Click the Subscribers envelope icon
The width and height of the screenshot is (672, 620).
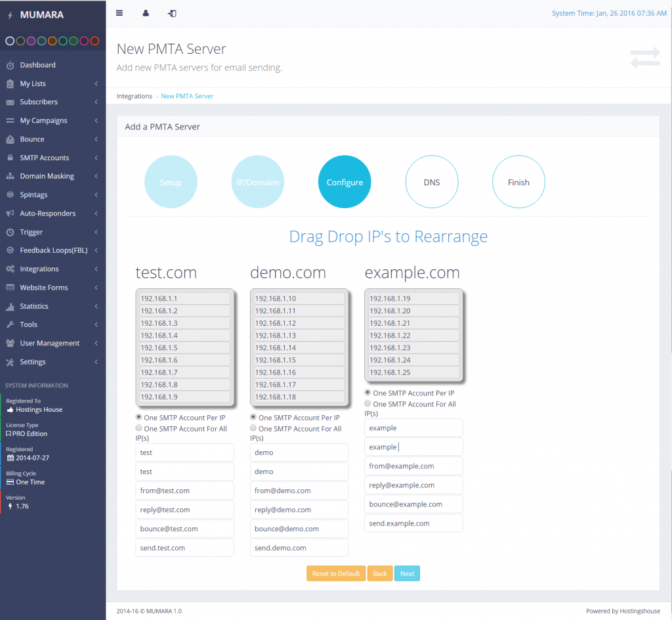click(x=10, y=102)
